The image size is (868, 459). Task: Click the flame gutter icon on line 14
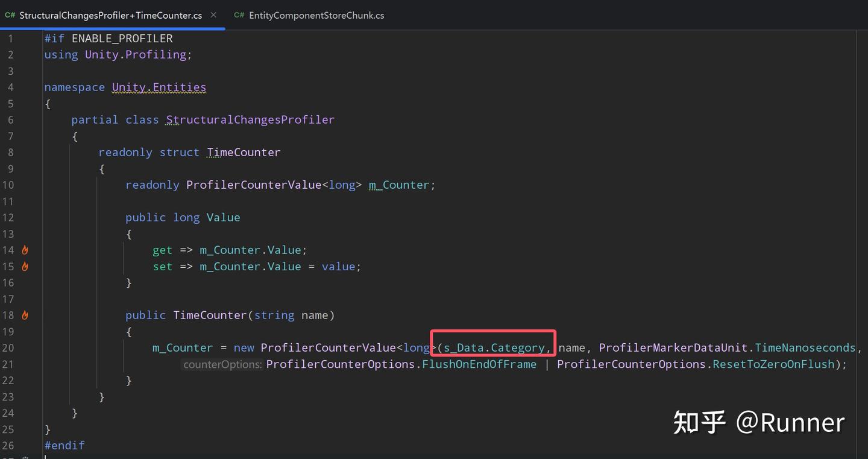25,250
